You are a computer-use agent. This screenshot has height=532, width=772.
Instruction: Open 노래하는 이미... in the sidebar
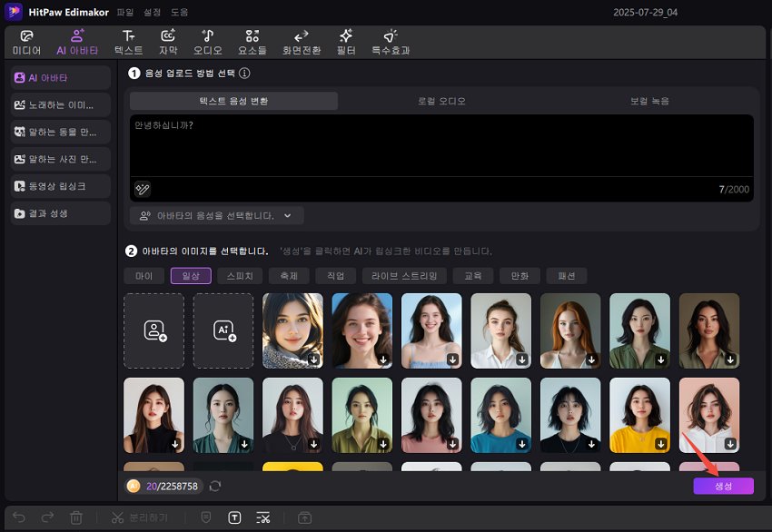(61, 104)
